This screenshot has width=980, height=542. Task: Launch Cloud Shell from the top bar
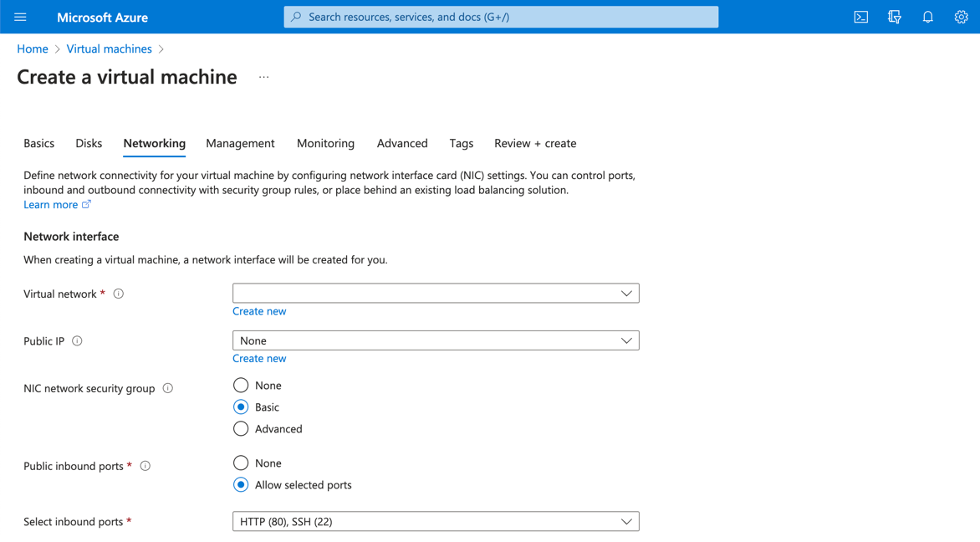(861, 17)
